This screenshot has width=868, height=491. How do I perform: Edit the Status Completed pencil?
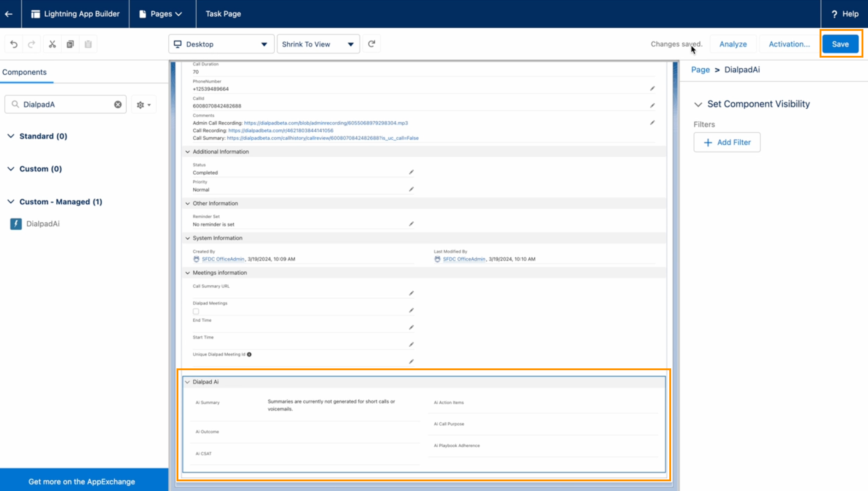click(411, 172)
